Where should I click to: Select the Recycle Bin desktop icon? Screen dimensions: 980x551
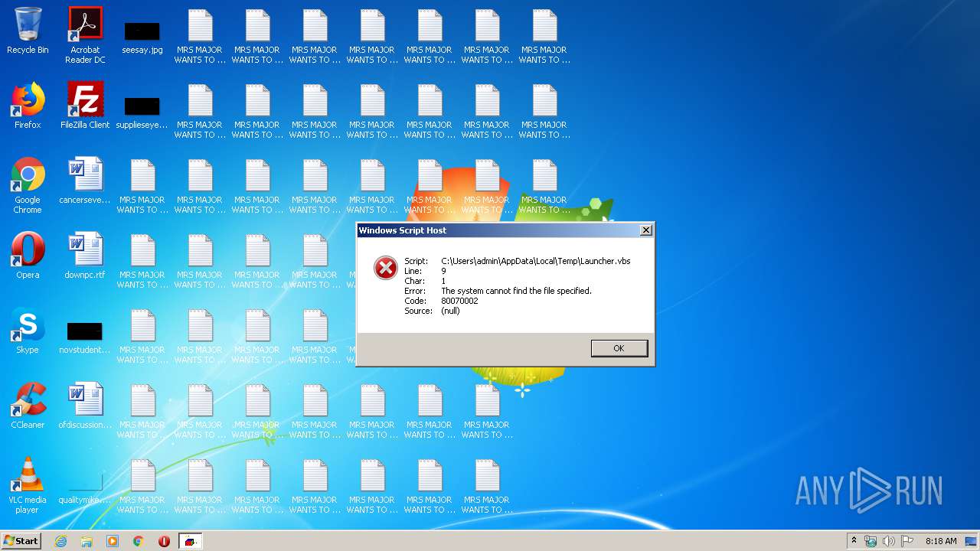(x=28, y=31)
